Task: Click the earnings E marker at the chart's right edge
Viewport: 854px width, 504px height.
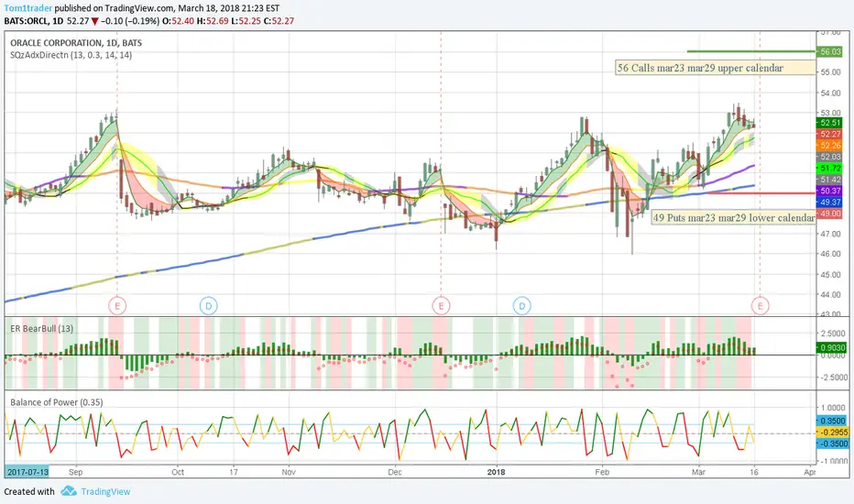Action: tap(760, 306)
